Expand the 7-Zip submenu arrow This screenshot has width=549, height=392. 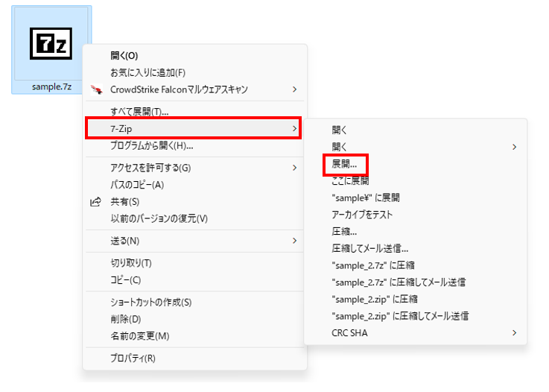coord(294,129)
